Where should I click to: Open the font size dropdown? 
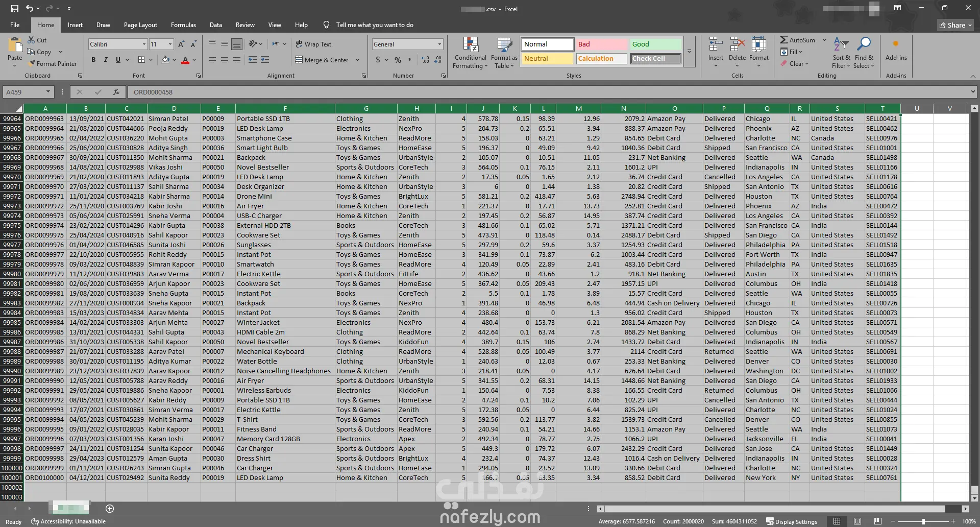tap(170, 44)
